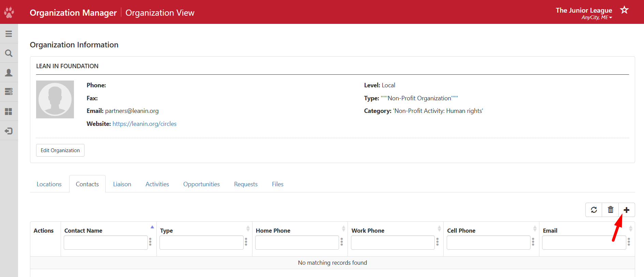Click the Edit Organization button
The image size is (644, 277).
(60, 150)
